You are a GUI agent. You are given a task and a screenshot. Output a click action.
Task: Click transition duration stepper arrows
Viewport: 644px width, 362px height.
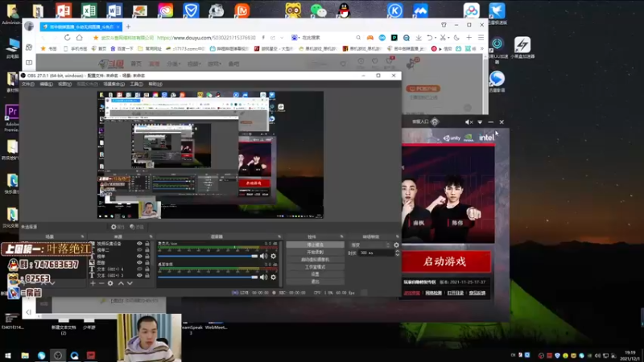pos(397,253)
